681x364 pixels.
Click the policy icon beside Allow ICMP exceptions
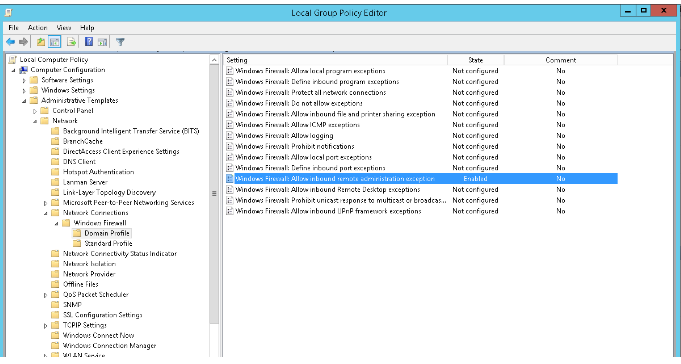click(x=230, y=125)
